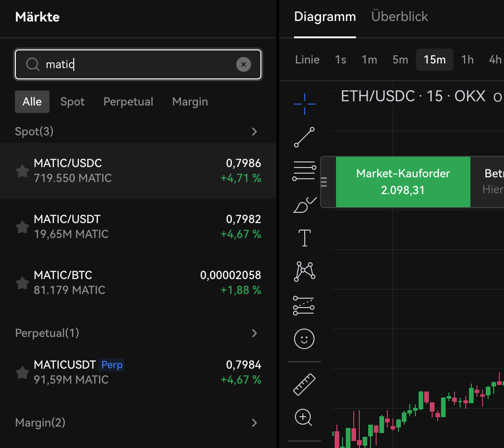Image resolution: width=504 pixels, height=448 pixels.
Task: Select the trend line drawing tool
Action: click(x=304, y=137)
